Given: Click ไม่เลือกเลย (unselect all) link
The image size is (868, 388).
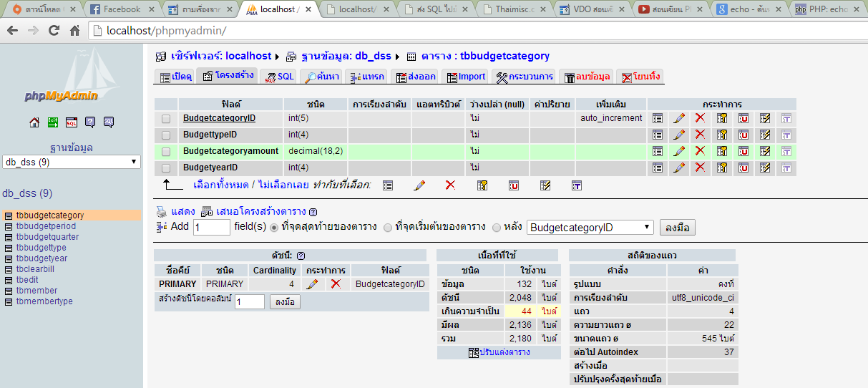Looking at the screenshot, I should pyautogui.click(x=282, y=185).
